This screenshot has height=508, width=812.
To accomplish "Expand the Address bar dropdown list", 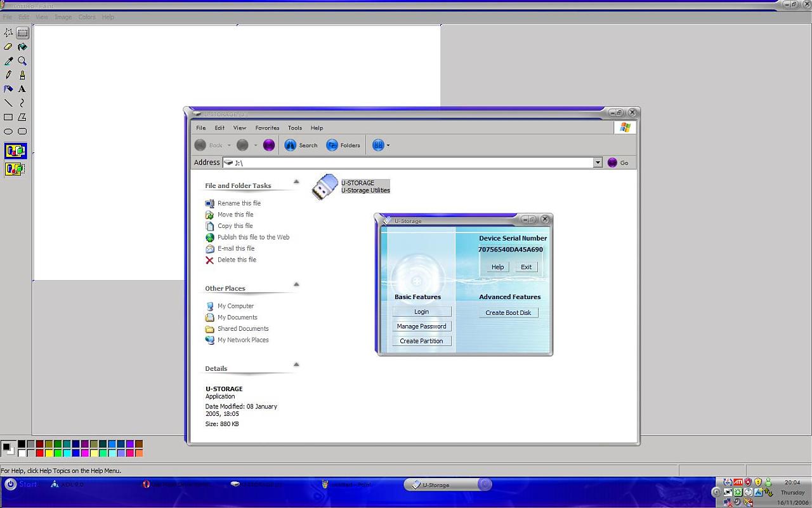I will (x=597, y=163).
